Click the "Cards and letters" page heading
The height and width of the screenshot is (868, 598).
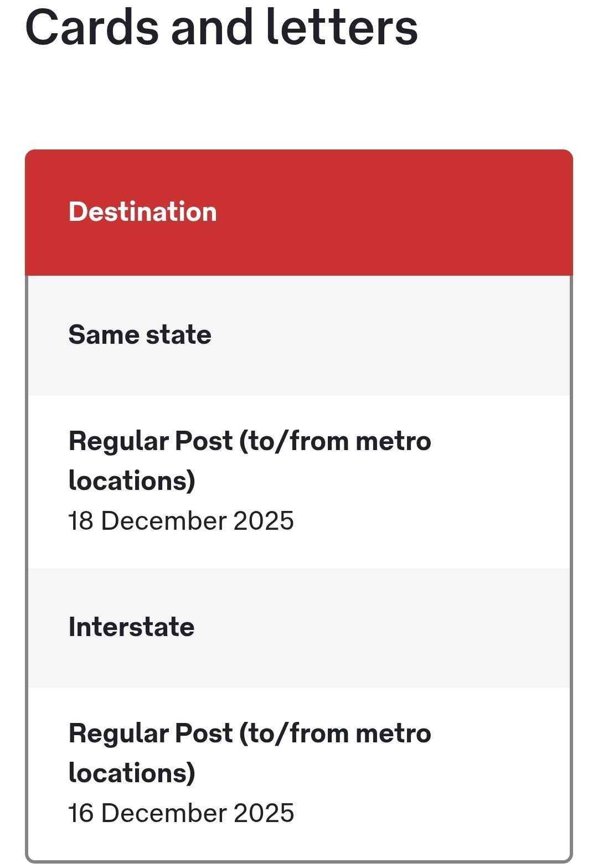[x=221, y=28]
